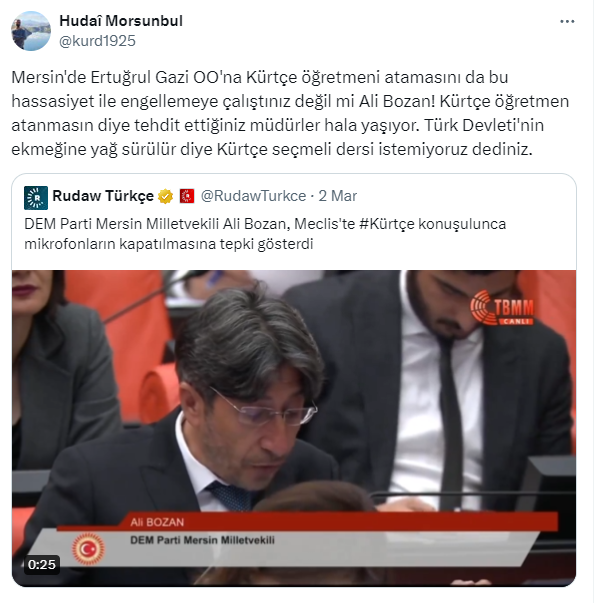Open Hudaî Morsunbul's profile avatar
This screenshot has width=597, height=603.
31,31
